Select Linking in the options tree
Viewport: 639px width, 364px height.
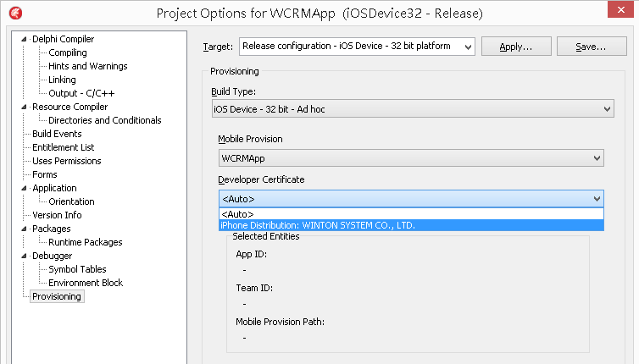62,80
